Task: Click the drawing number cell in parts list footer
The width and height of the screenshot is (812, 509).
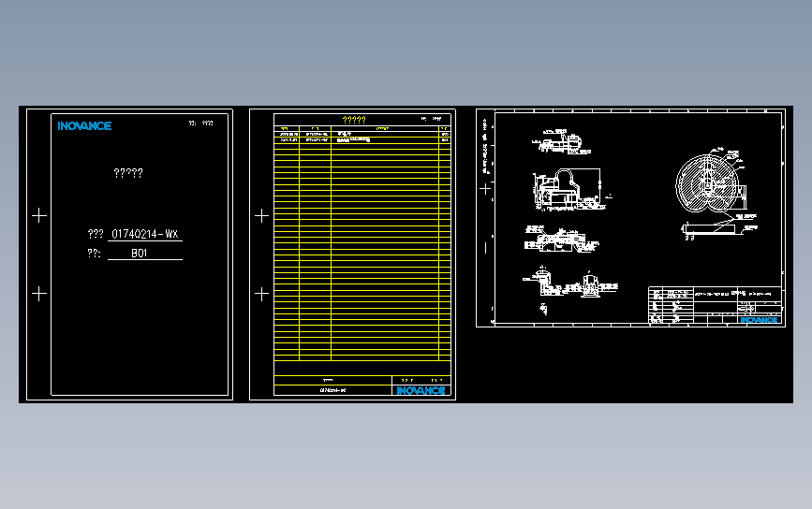Action: [x=333, y=390]
